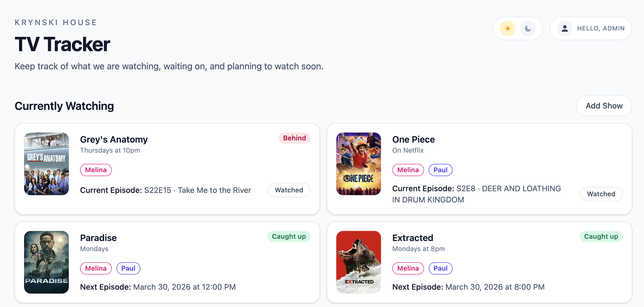644x307 pixels.
Task: Open the HELLO, ADMIN account menu
Action: [x=601, y=28]
